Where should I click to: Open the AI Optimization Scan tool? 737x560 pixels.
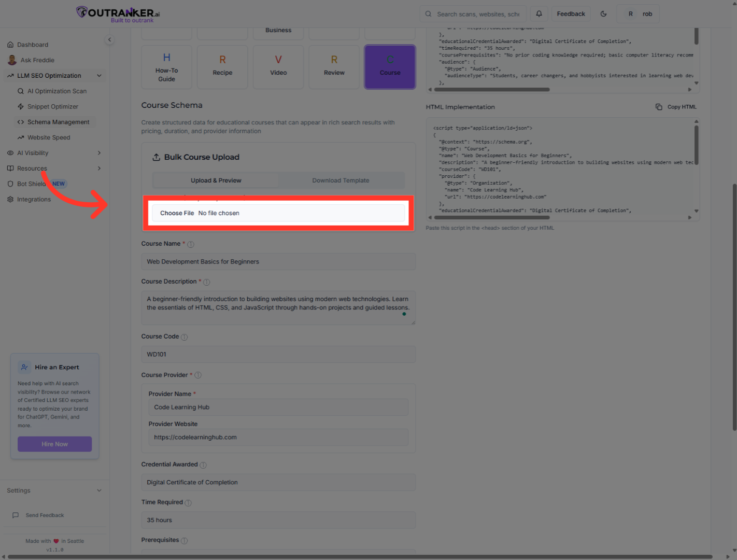pos(57,91)
